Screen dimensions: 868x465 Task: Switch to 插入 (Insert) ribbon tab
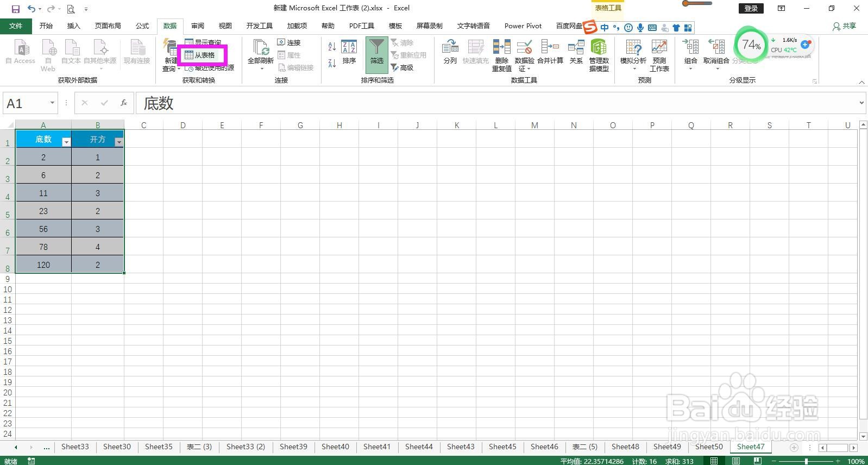coord(73,26)
